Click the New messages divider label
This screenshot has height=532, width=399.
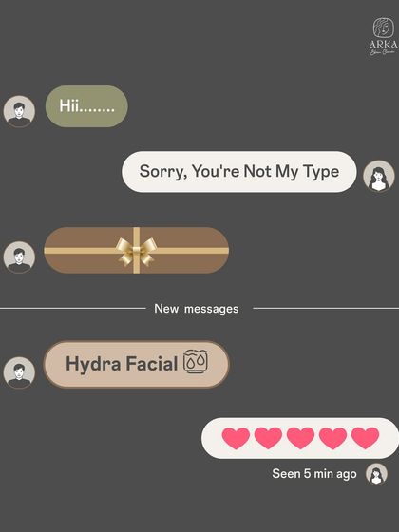[x=196, y=309]
